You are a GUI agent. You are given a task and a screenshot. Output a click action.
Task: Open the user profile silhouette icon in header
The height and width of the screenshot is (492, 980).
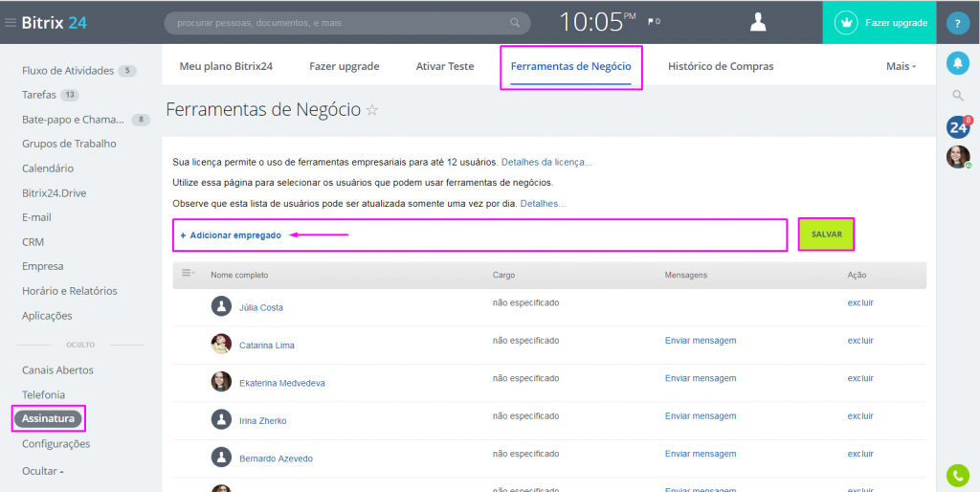point(758,23)
